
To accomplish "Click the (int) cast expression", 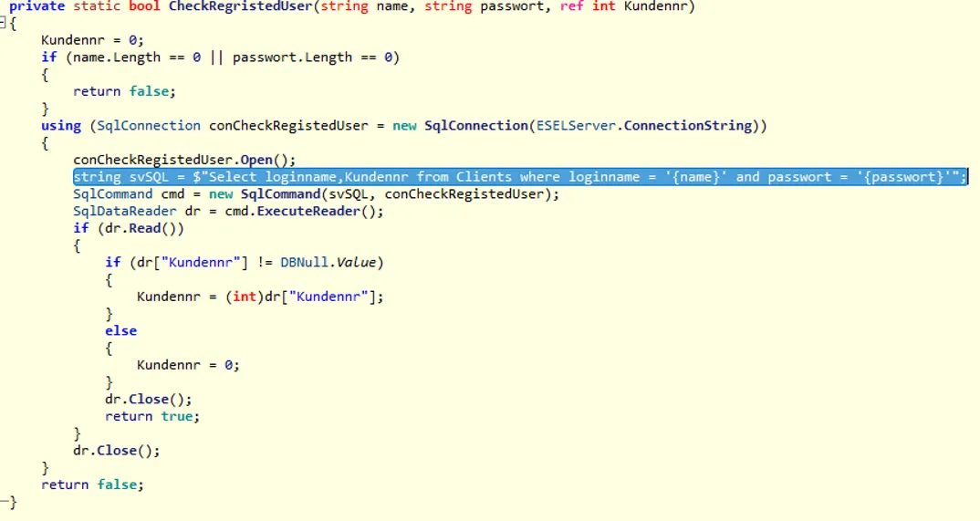I will [x=245, y=297].
